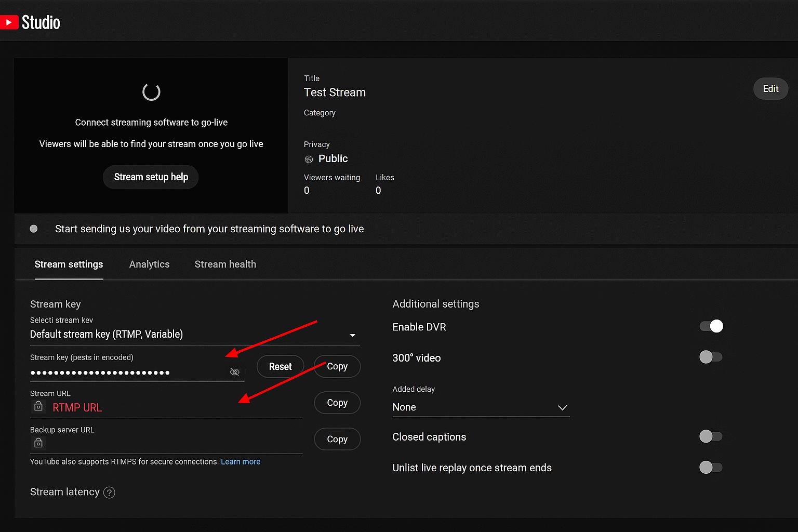This screenshot has width=798, height=532.
Task: Toggle Unlist live replay once stream ends
Action: tap(711, 467)
